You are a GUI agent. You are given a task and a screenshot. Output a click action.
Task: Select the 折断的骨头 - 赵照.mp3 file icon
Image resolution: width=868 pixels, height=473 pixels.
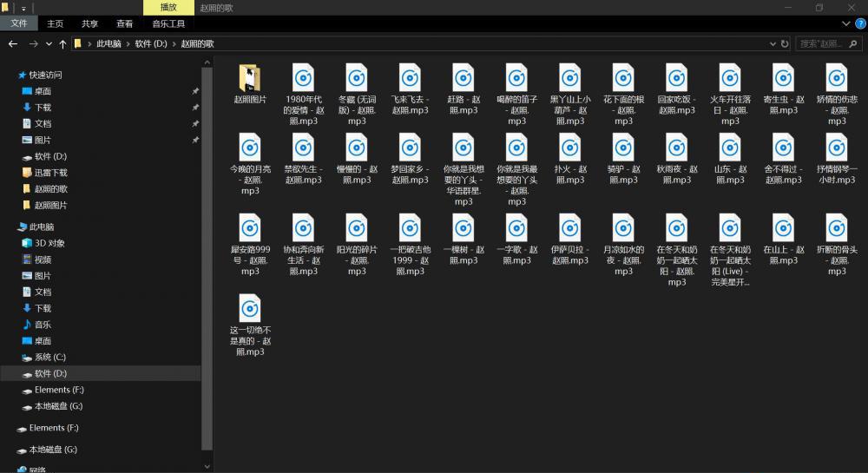pyautogui.click(x=837, y=228)
